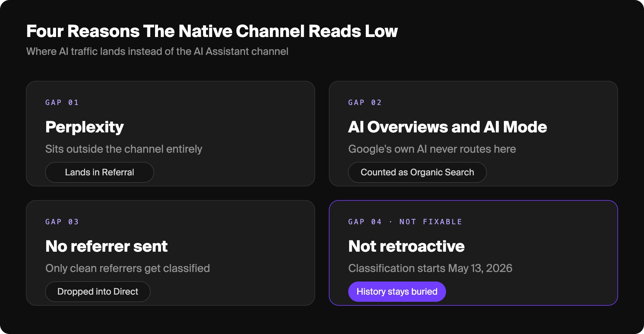Click the 'Counted as Organic Search' pill
This screenshot has width=644, height=334.
coord(417,172)
